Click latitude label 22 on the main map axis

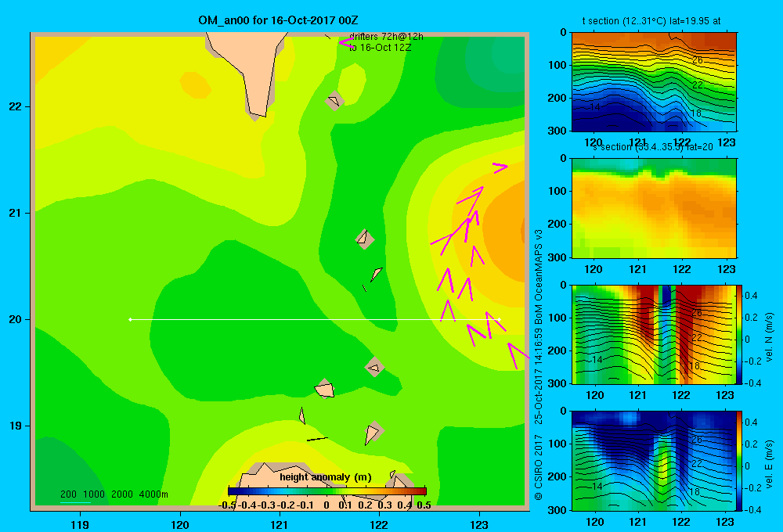tap(16, 107)
